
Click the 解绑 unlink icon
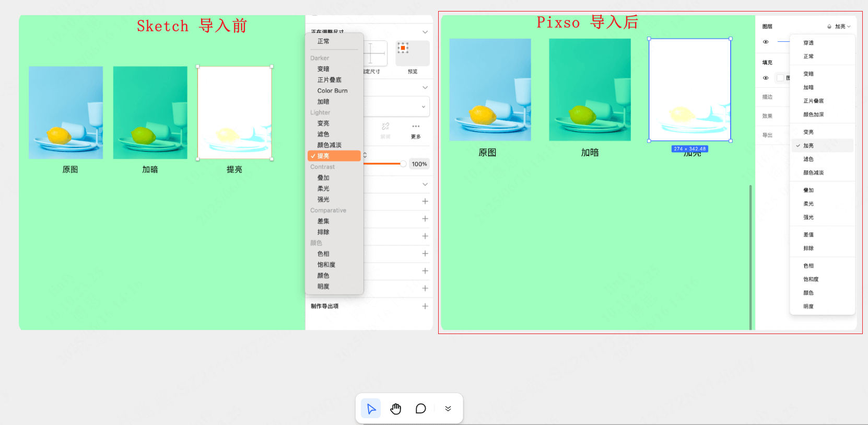pyautogui.click(x=385, y=127)
